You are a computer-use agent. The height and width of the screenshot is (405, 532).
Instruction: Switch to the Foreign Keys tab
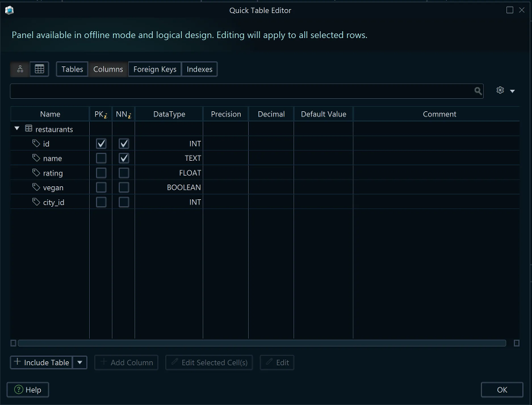(154, 69)
